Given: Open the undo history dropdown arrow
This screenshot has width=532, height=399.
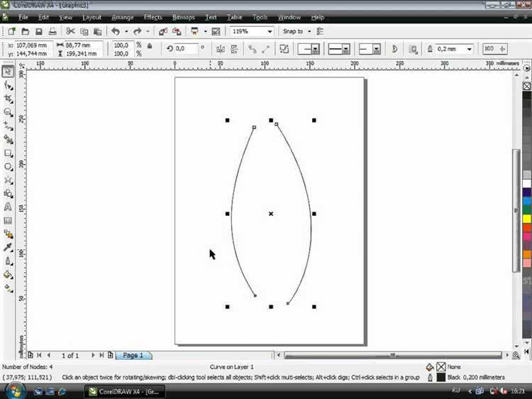Looking at the screenshot, I should [x=126, y=31].
